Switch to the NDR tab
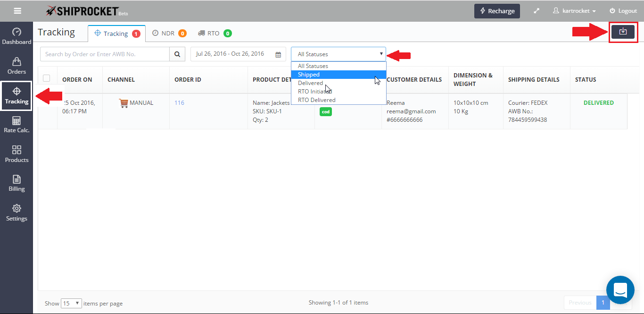644x314 pixels. click(x=168, y=34)
